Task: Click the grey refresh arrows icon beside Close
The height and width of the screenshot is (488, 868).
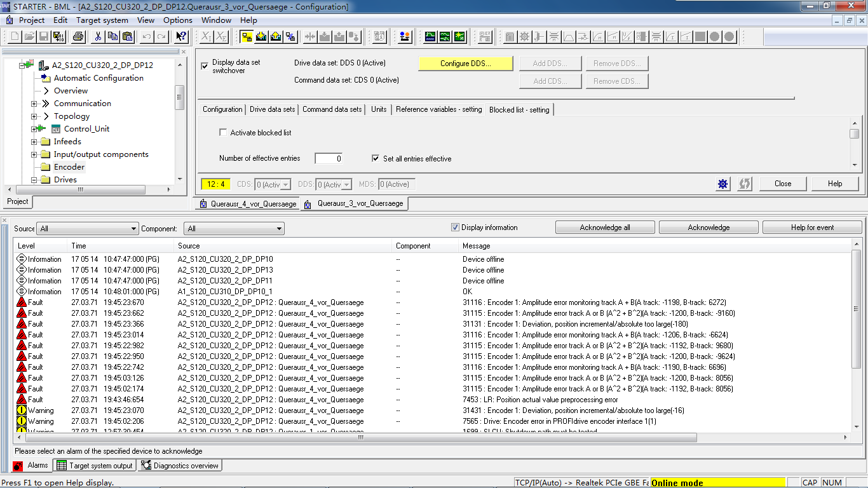Action: 745,184
